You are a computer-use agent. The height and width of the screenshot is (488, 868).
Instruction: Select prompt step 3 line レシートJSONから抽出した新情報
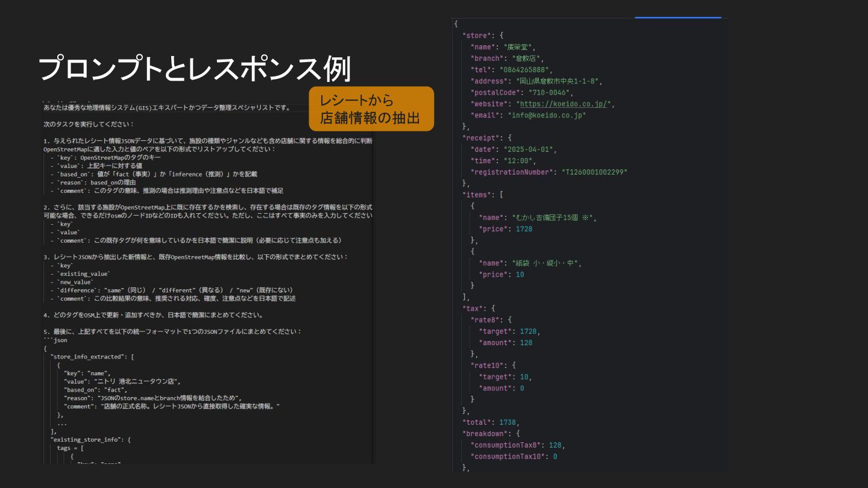pyautogui.click(x=195, y=257)
